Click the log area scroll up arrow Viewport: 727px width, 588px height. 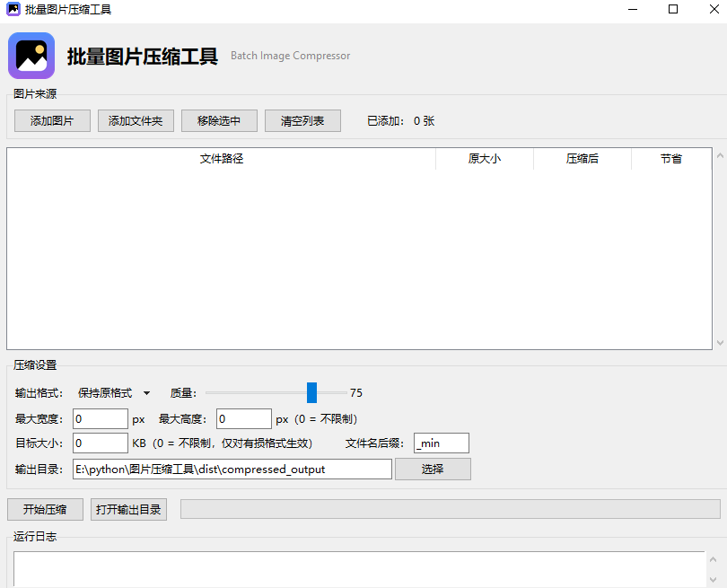pyautogui.click(x=714, y=559)
